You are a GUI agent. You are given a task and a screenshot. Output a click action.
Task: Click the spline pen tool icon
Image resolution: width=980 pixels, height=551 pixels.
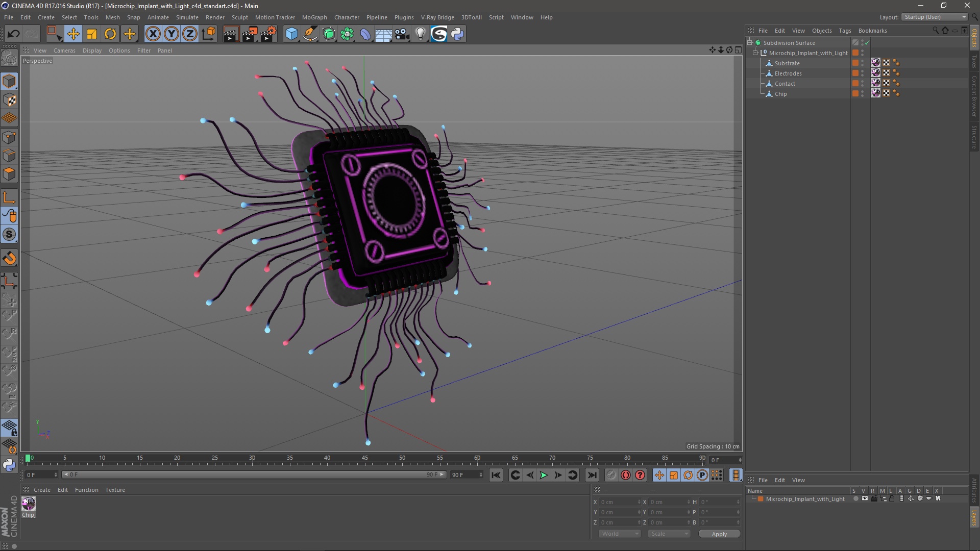(x=310, y=34)
